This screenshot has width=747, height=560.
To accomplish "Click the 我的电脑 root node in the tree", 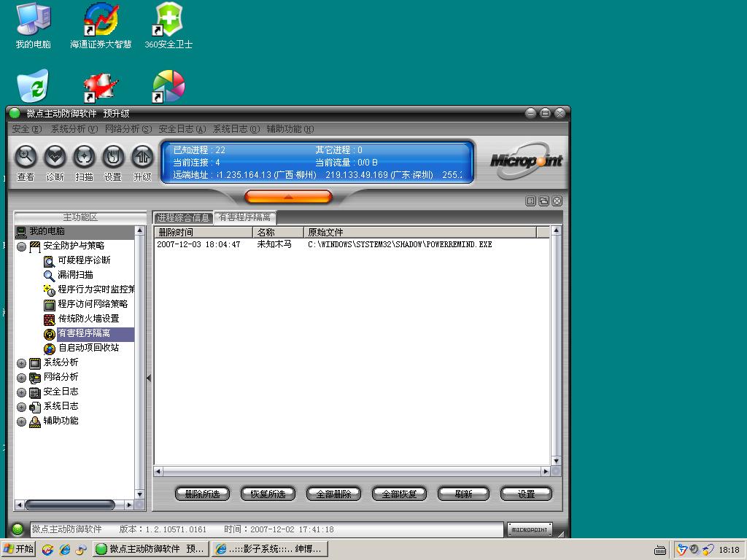I will click(47, 231).
